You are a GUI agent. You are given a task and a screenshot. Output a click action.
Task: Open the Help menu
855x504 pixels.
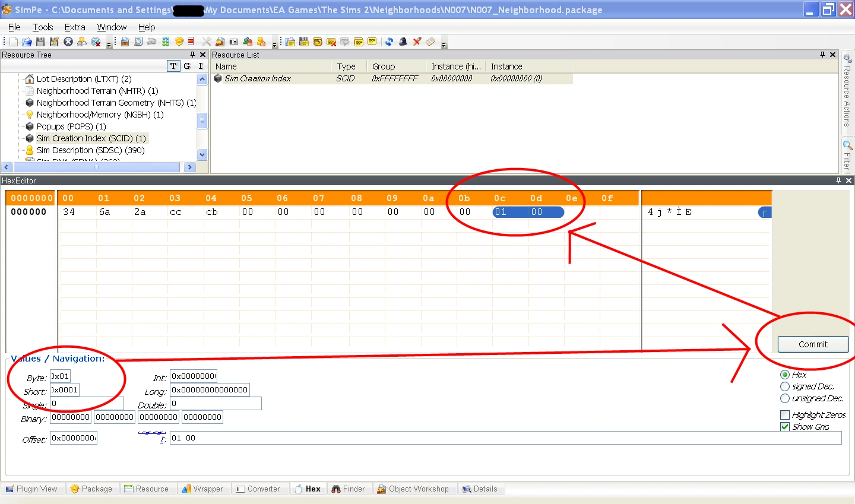pos(147,27)
